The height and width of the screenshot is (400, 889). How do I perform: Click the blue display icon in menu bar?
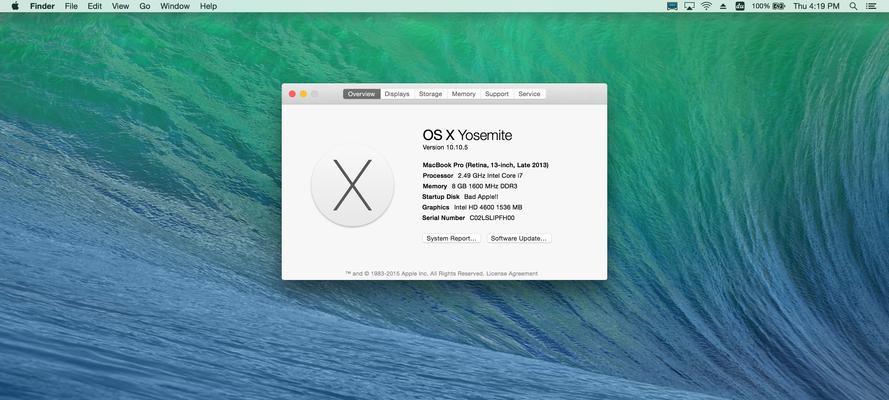pyautogui.click(x=672, y=6)
